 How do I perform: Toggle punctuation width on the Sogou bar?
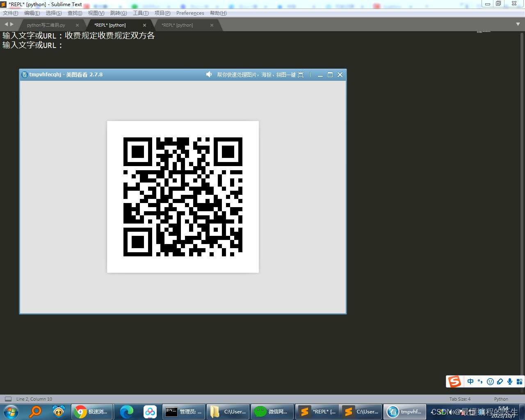(480, 381)
